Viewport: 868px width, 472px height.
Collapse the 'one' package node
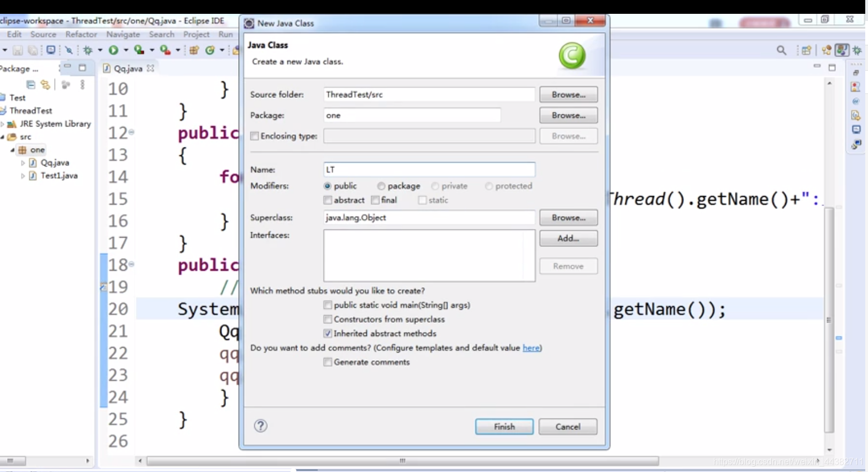(x=12, y=150)
